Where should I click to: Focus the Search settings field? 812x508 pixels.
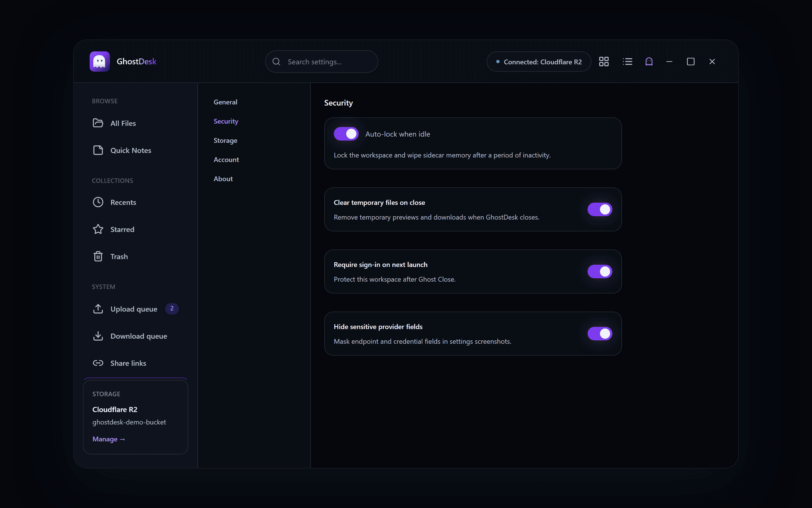pyautogui.click(x=321, y=62)
